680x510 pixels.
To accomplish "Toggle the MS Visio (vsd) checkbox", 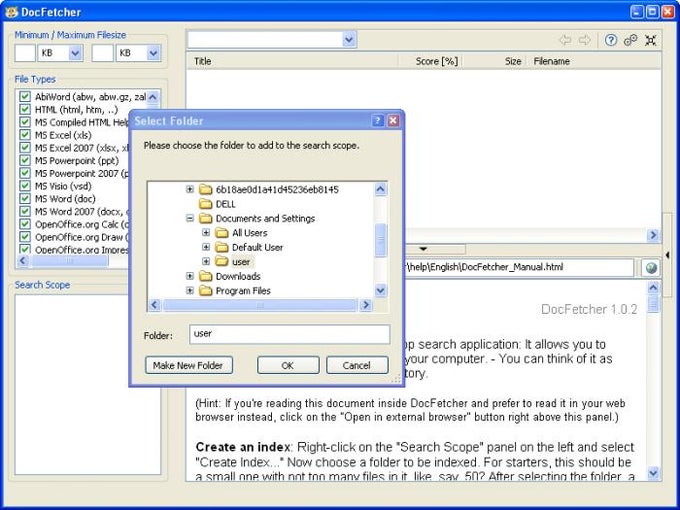I will click(25, 186).
